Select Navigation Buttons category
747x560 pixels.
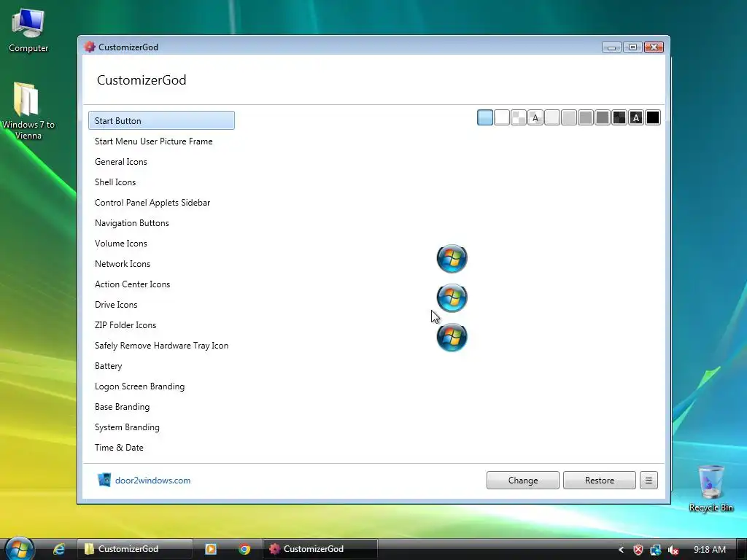(x=132, y=223)
